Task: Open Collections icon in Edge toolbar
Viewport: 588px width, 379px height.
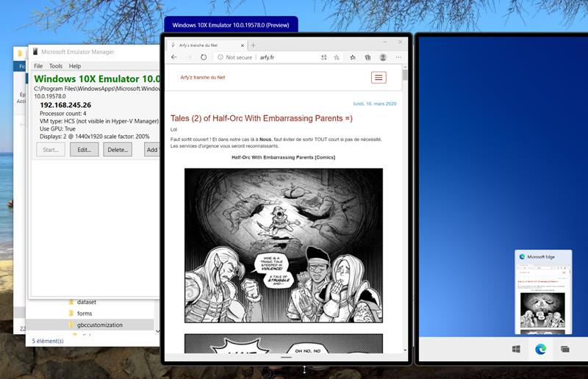Action: 367,57
